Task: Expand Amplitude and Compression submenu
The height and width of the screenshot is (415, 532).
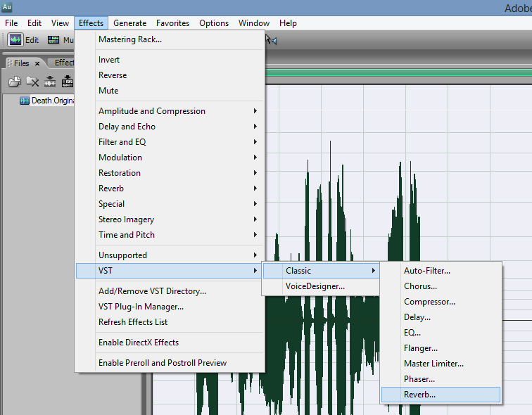Action: [x=170, y=111]
